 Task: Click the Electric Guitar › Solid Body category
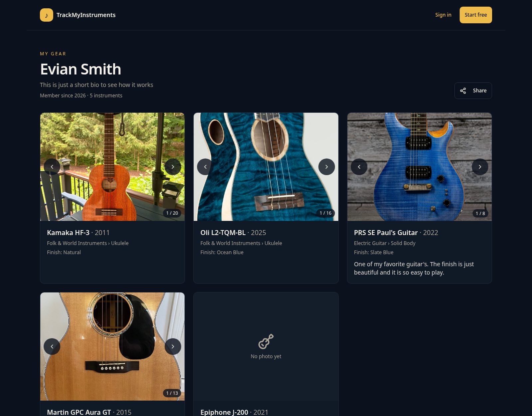coord(385,243)
